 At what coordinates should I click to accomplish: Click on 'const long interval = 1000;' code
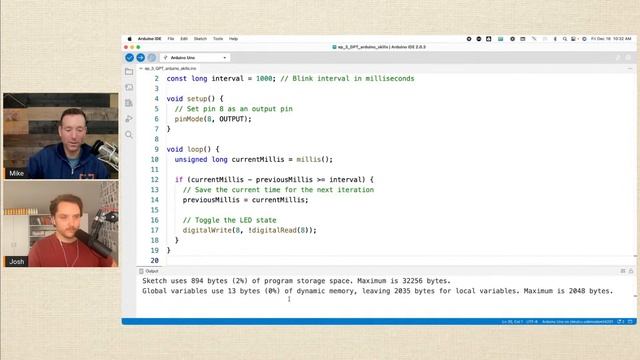click(222, 78)
